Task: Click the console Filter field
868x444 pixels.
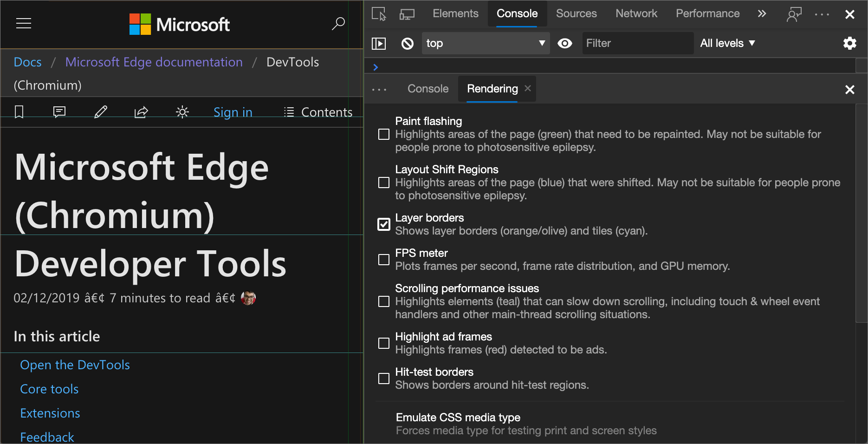Action: pyautogui.click(x=638, y=43)
